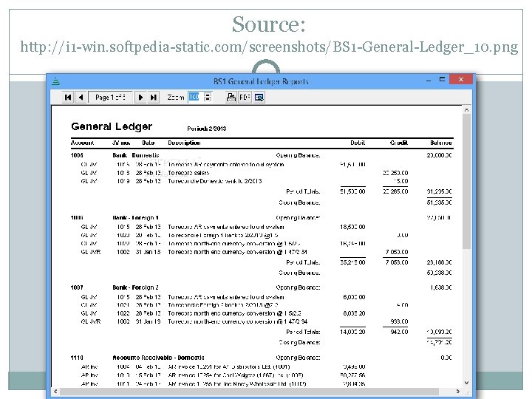
Task: Click the vertical scrollbar up arrow
Action: [466, 110]
